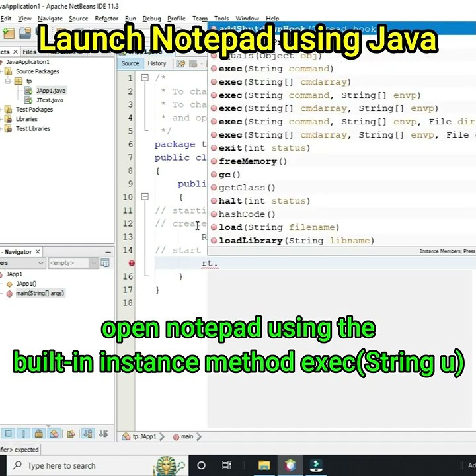
Task: Open the Navigator members view dropdown
Action: point(41,263)
